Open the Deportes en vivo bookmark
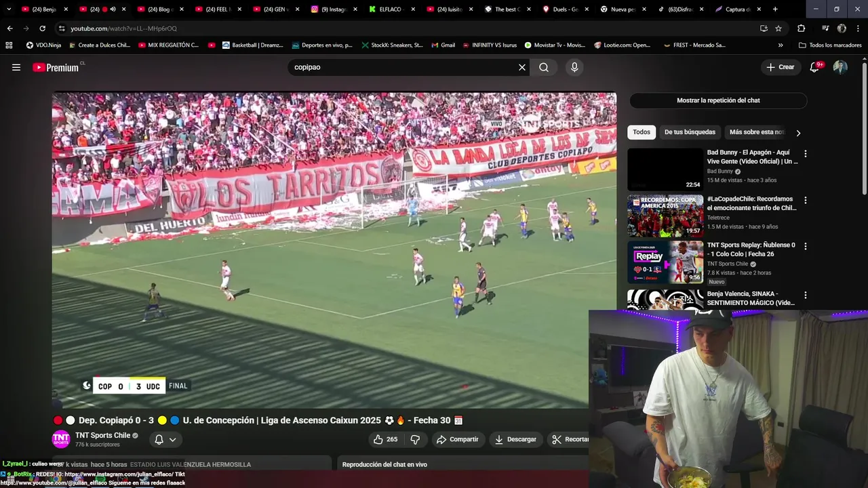Image resolution: width=868 pixels, height=488 pixels. pyautogui.click(x=322, y=45)
